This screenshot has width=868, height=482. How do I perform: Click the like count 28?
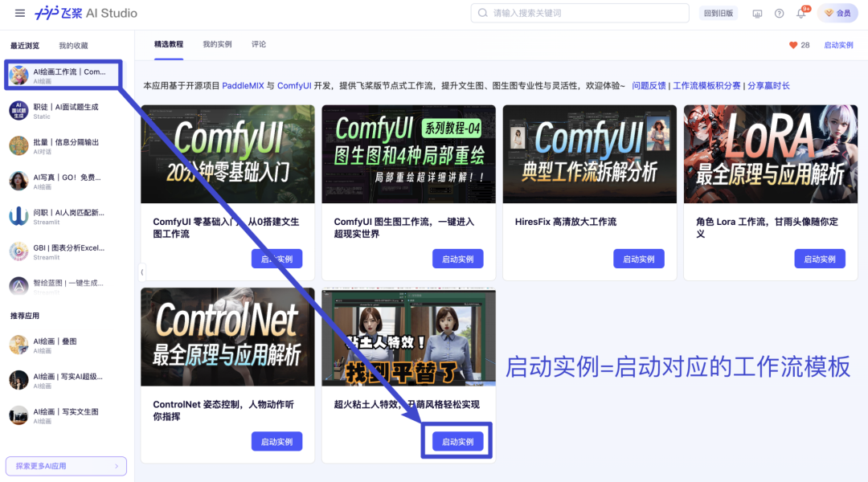point(805,45)
